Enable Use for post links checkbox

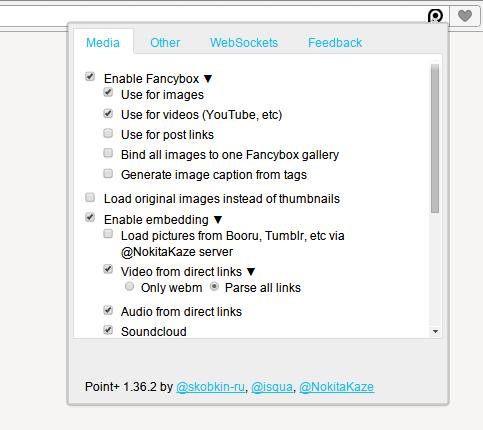108,133
